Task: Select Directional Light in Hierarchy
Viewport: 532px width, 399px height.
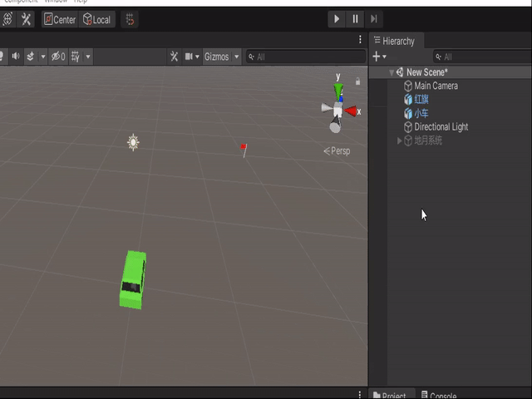Action: [x=441, y=126]
